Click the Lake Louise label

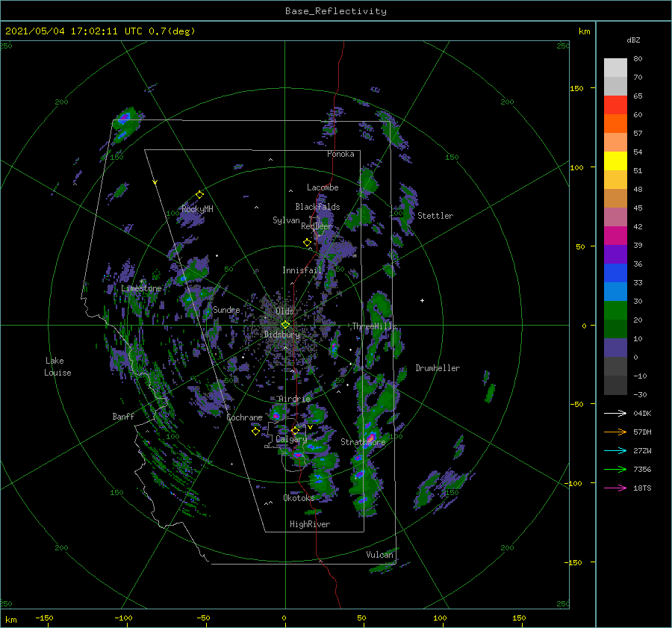[x=57, y=367]
